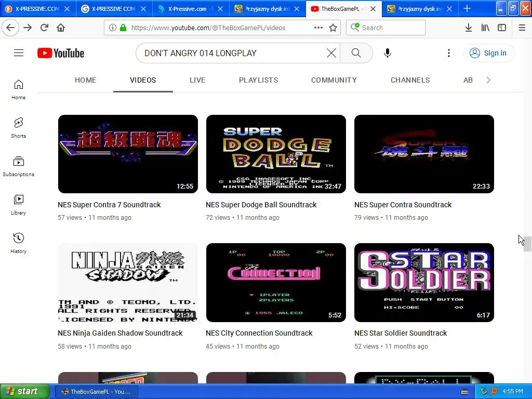
Task: Clear the YouTube search query
Action: pyautogui.click(x=331, y=53)
